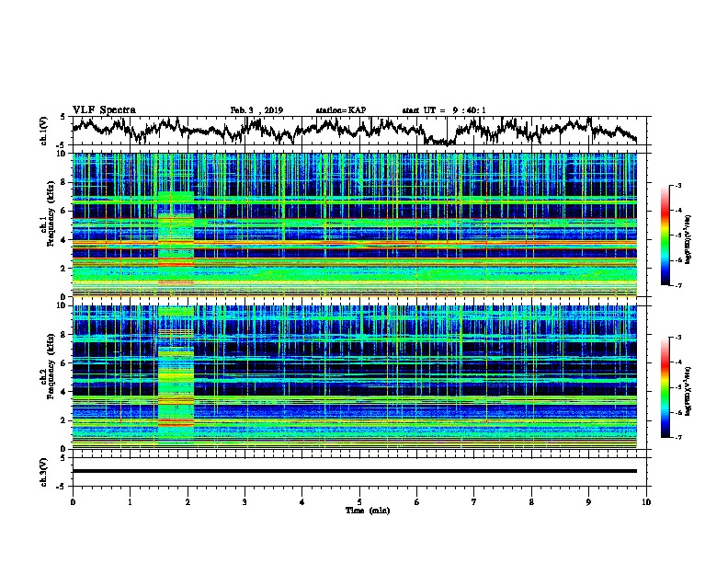Screen dimensions: 728x563
Task: Click the "6" tick on the time axis
Action: tap(417, 501)
